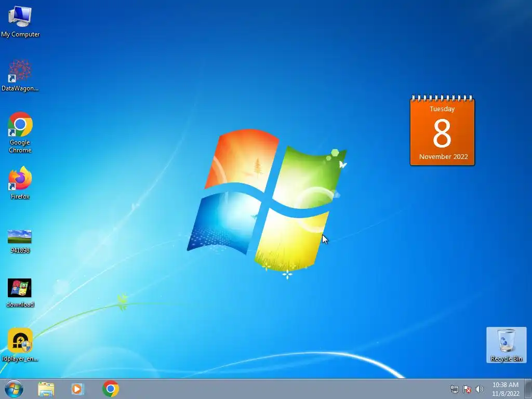Launch Windows Media Player from taskbar
This screenshot has width=532, height=399.
coord(77,389)
